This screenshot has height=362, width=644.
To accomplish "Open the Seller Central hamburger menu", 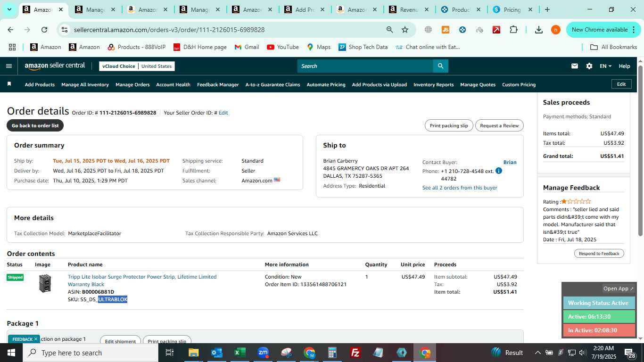I will (x=9, y=66).
